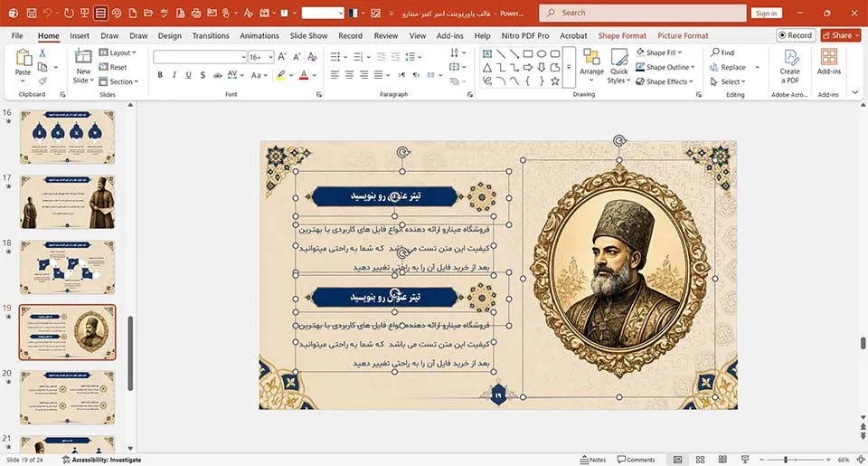Toggle Strikethrough formatting

point(218,75)
